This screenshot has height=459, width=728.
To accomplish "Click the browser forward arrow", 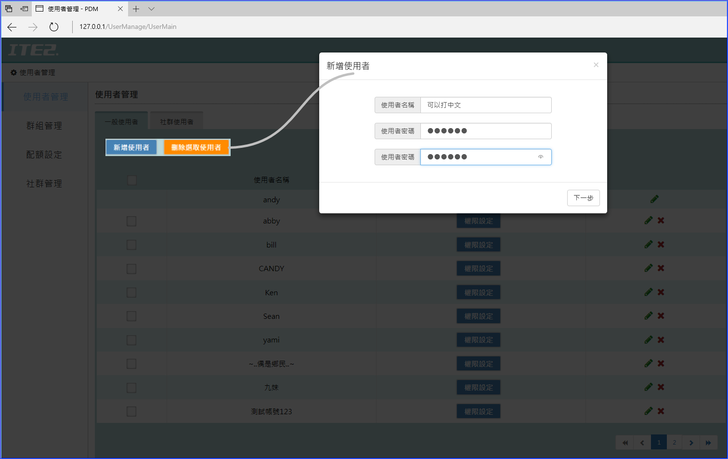I will pyautogui.click(x=32, y=27).
